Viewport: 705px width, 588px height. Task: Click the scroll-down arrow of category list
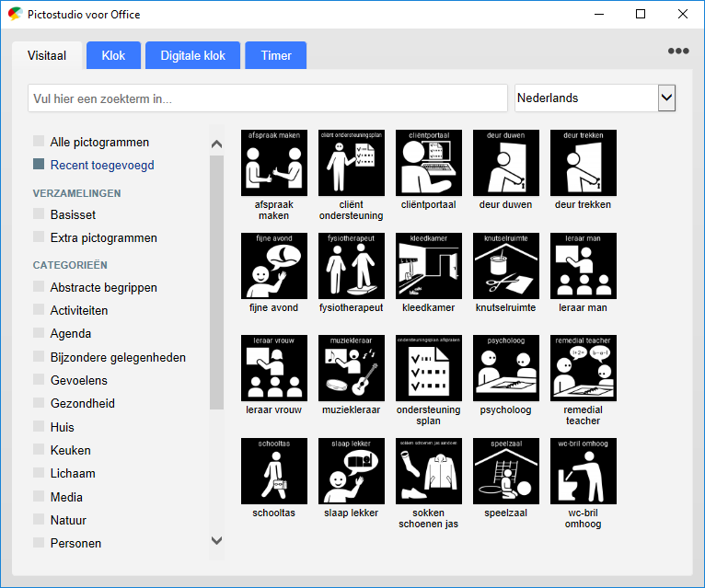point(216,540)
